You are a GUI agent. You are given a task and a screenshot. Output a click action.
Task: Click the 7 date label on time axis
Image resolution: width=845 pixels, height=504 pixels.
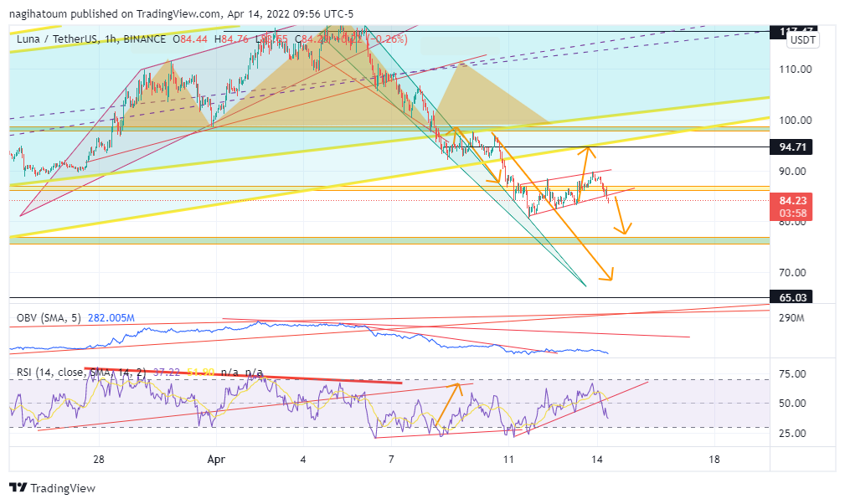click(391, 460)
